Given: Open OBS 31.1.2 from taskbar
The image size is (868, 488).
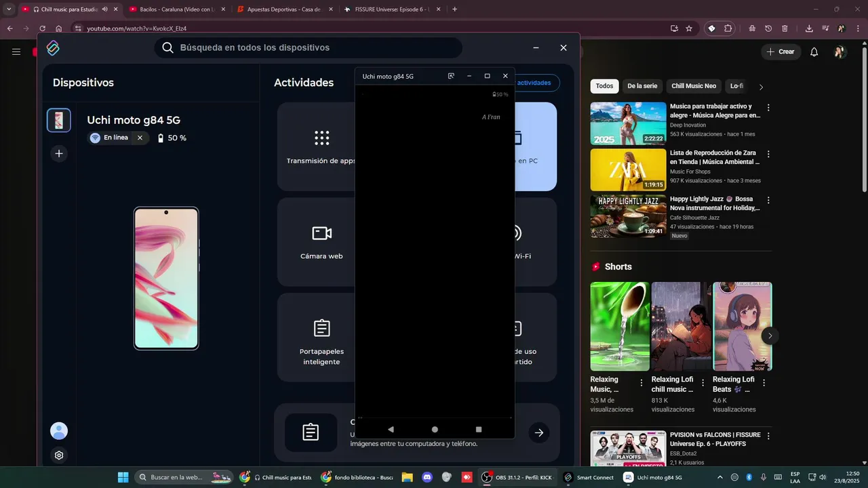Looking at the screenshot, I should 517,477.
